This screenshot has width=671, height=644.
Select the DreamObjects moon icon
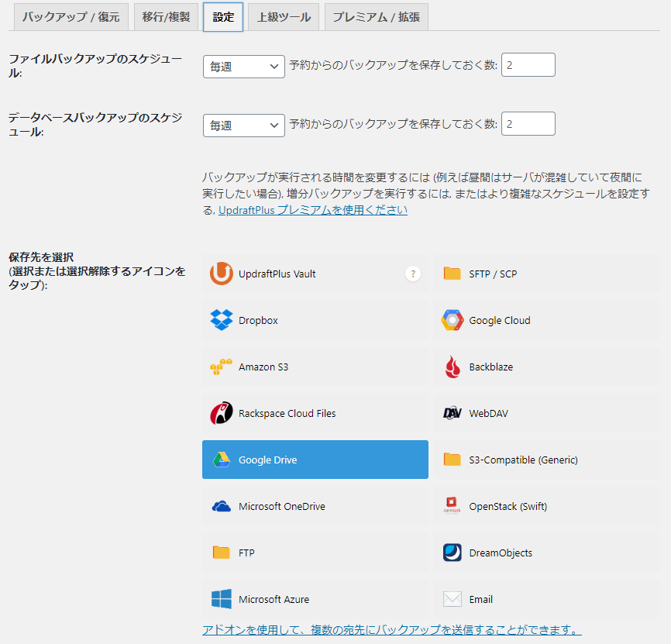tap(452, 553)
